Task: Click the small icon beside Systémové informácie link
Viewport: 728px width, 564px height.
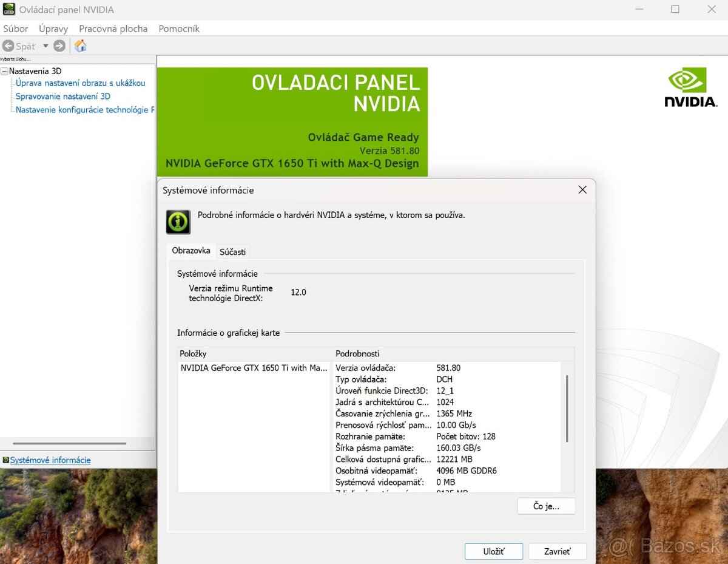Action: coord(5,460)
